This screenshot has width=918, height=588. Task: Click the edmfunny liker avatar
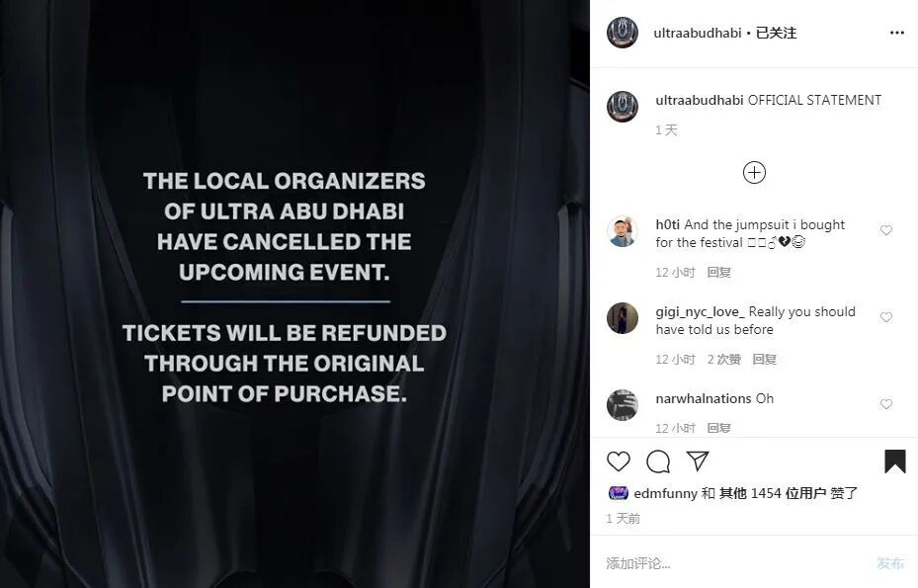[619, 493]
